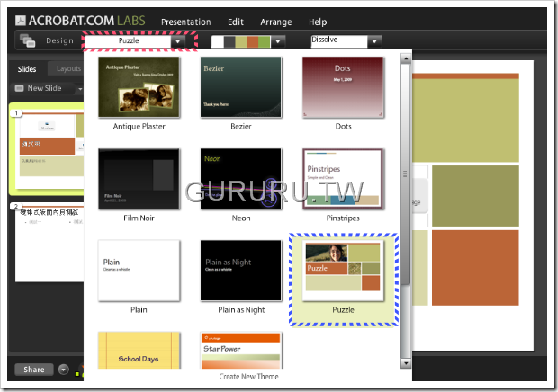Screen dimensions: 558x392
Task: Click the Design label button
Action: click(59, 40)
